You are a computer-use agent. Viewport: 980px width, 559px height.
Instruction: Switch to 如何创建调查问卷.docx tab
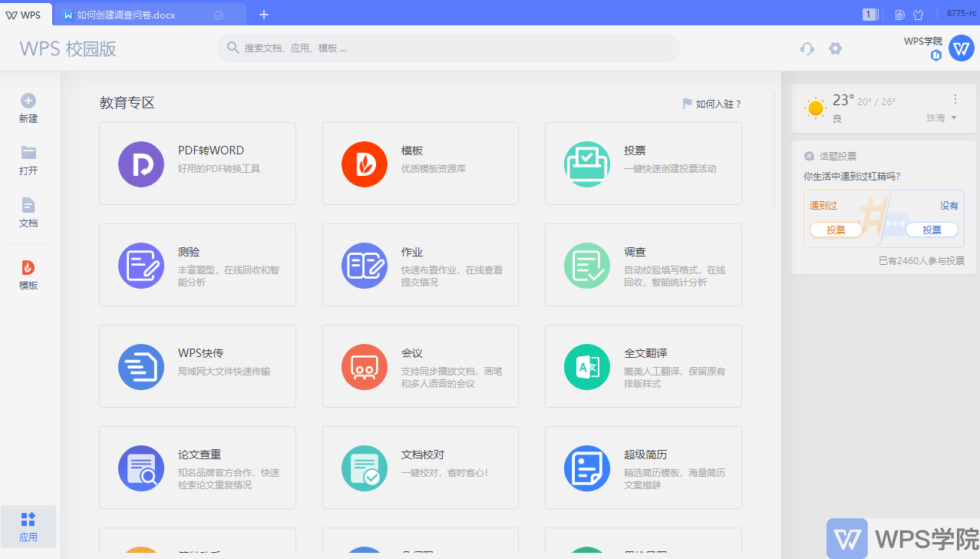(127, 15)
